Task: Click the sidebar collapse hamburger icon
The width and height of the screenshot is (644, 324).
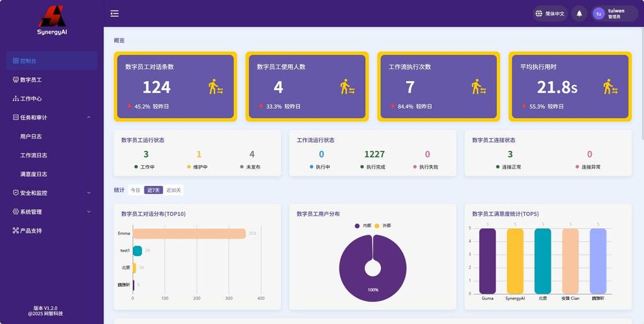Action: [x=115, y=13]
